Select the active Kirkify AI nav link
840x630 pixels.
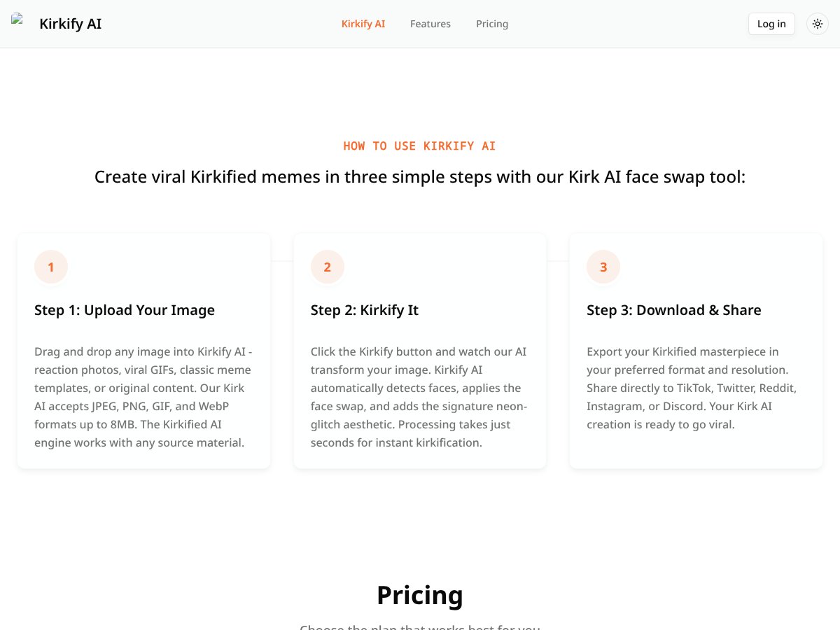363,23
